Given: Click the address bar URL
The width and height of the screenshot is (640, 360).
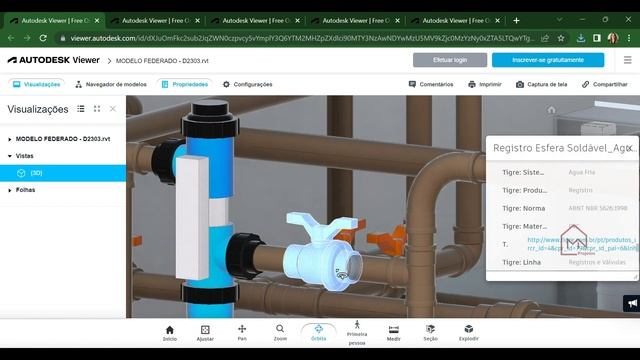Looking at the screenshot, I should [301, 38].
